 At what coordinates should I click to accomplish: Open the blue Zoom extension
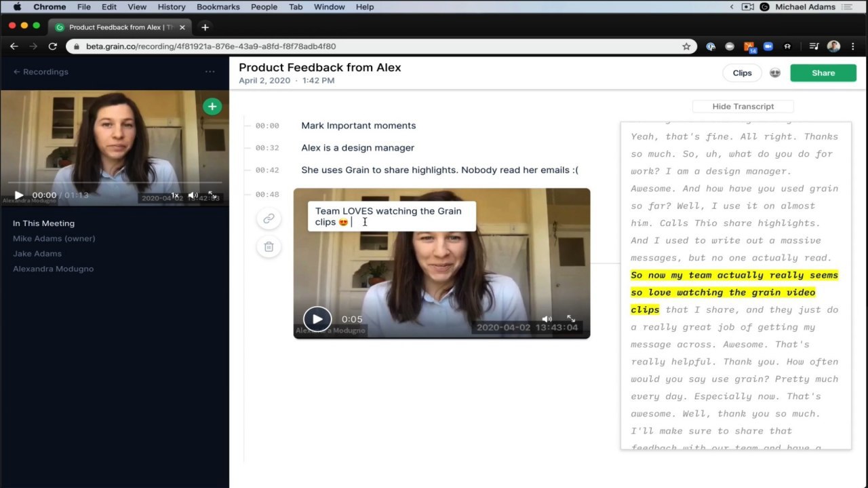click(x=768, y=47)
